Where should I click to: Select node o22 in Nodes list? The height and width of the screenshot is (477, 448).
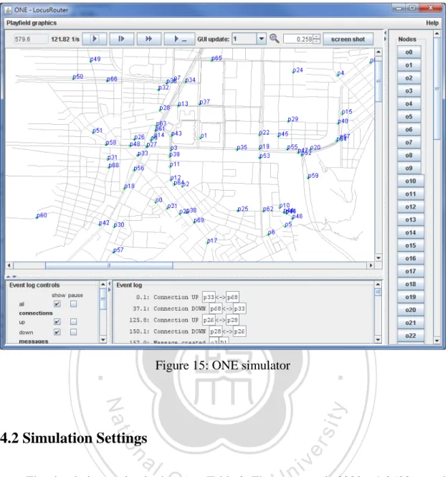click(x=411, y=336)
